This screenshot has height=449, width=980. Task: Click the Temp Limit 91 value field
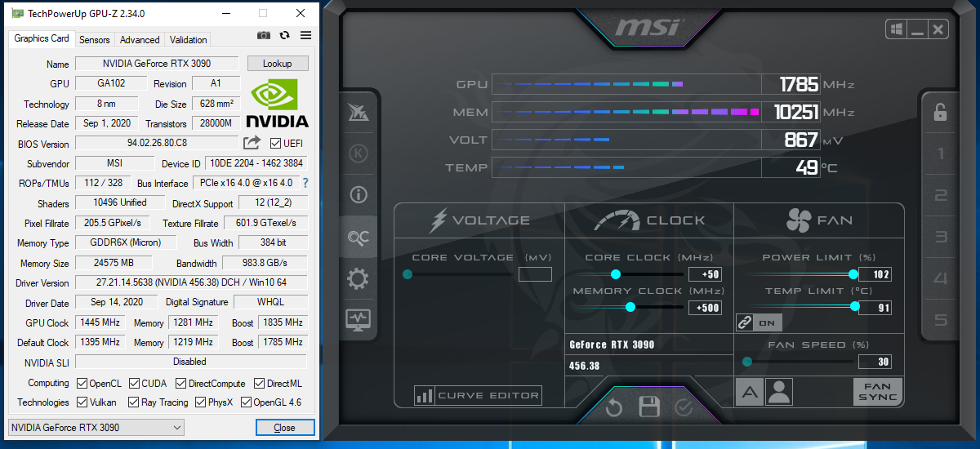pyautogui.click(x=875, y=308)
